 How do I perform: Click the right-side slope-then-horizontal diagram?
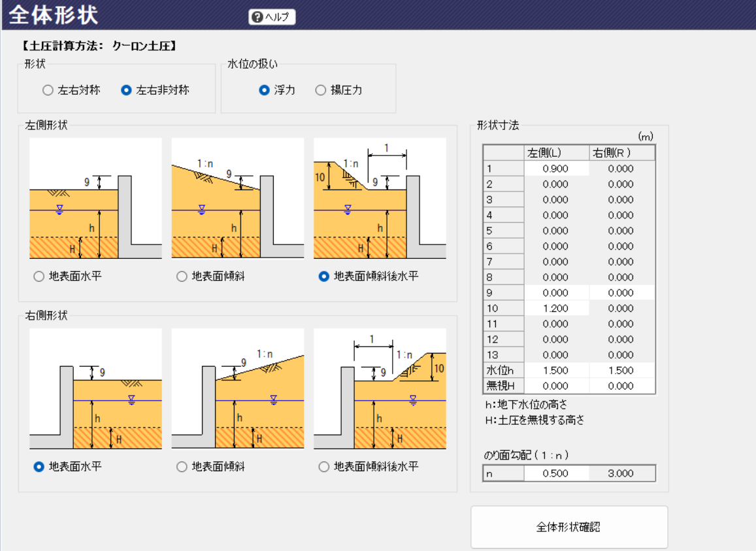tap(380, 388)
